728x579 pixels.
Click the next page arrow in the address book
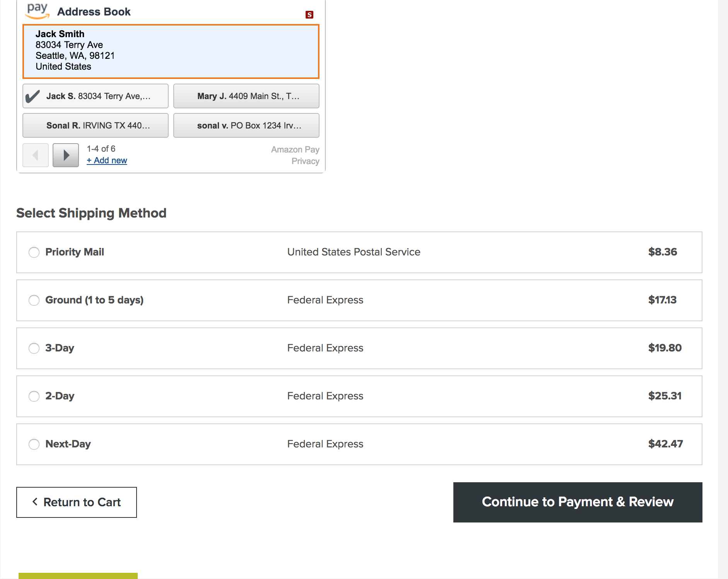65,155
